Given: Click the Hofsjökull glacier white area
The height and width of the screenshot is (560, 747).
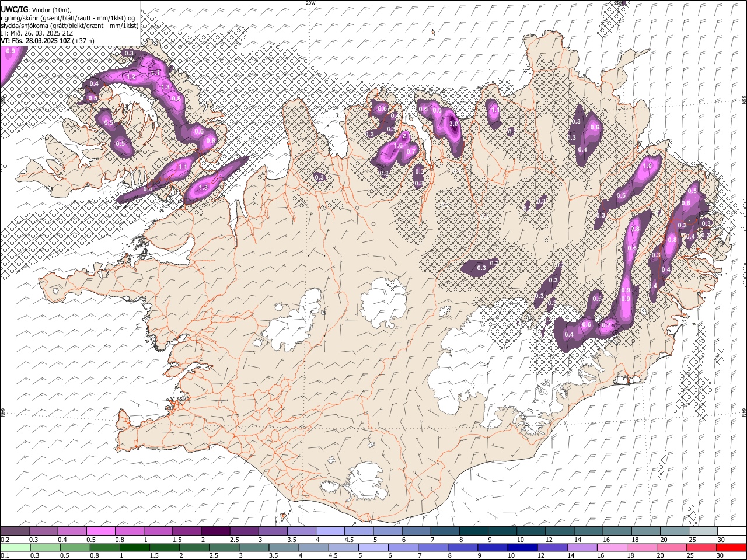Looking at the screenshot, I should pos(383,302).
